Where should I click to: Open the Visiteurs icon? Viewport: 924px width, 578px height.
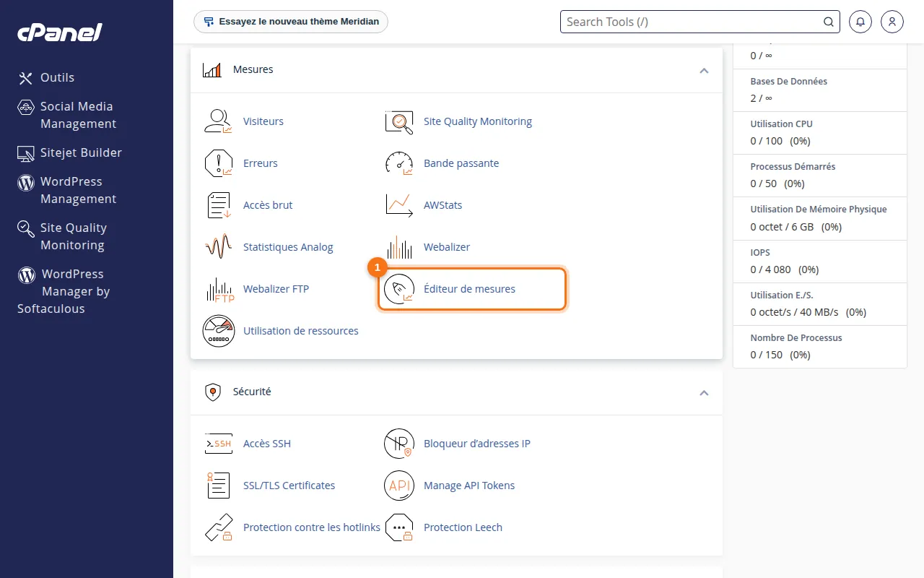(x=218, y=121)
